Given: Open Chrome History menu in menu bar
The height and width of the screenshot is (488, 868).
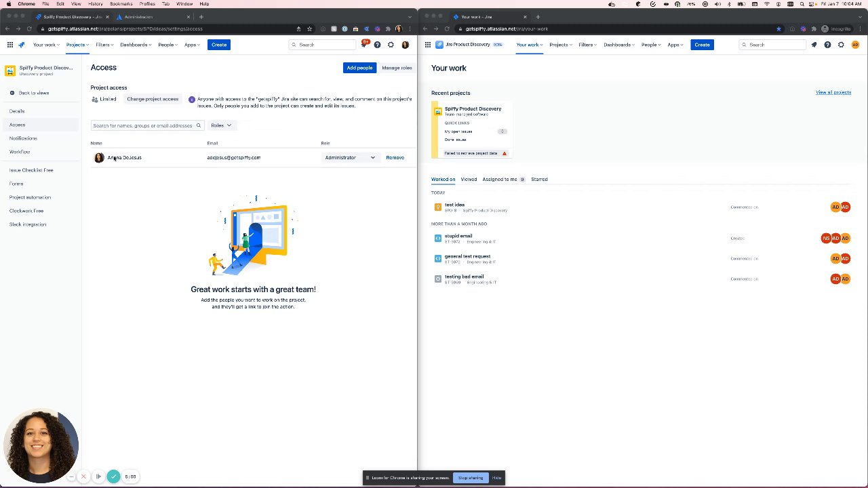Looking at the screenshot, I should click(x=96, y=4).
